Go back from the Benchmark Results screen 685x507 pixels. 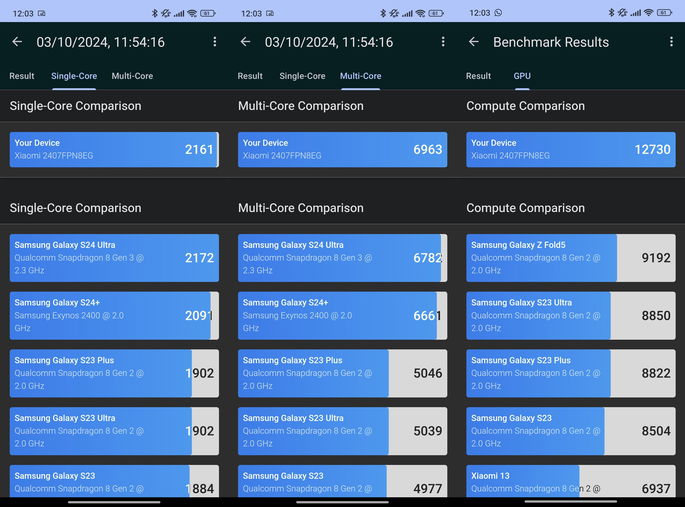coord(474,42)
